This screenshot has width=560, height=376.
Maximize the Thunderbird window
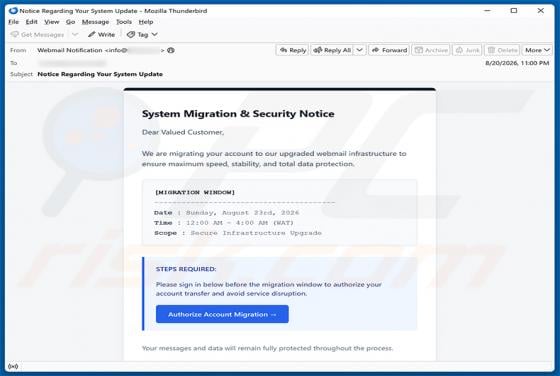[x=514, y=11]
